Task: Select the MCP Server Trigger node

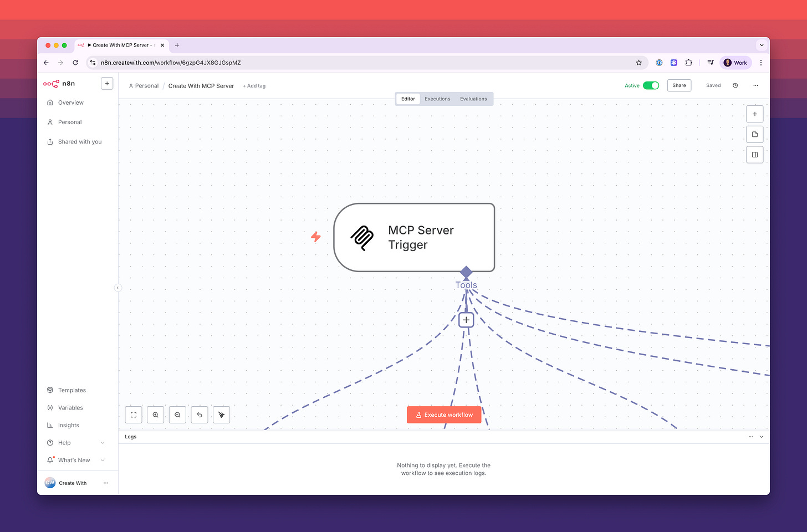Action: pos(414,237)
